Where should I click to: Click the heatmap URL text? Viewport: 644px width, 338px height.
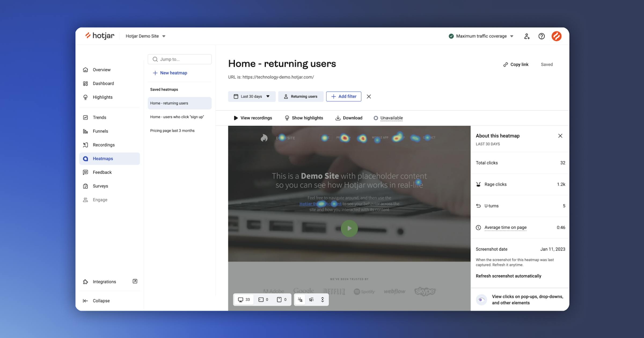[271, 77]
